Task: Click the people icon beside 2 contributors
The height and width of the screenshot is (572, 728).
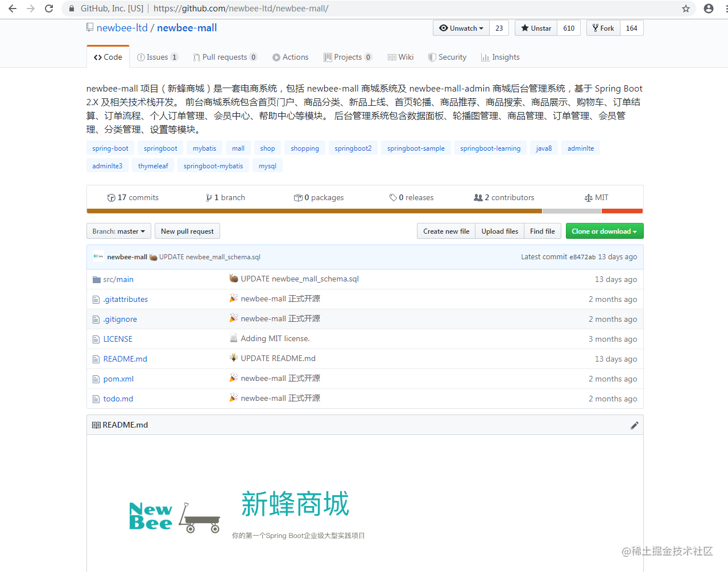Action: click(x=478, y=198)
